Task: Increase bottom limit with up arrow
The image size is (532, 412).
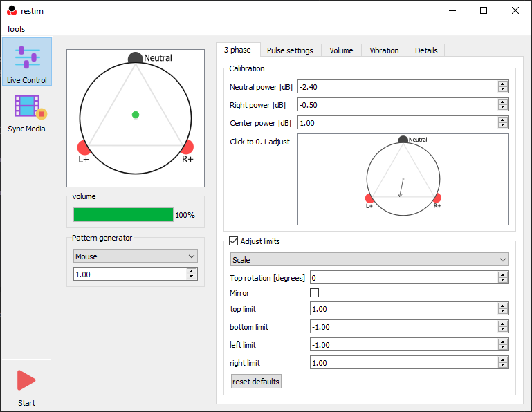Action: click(x=503, y=324)
